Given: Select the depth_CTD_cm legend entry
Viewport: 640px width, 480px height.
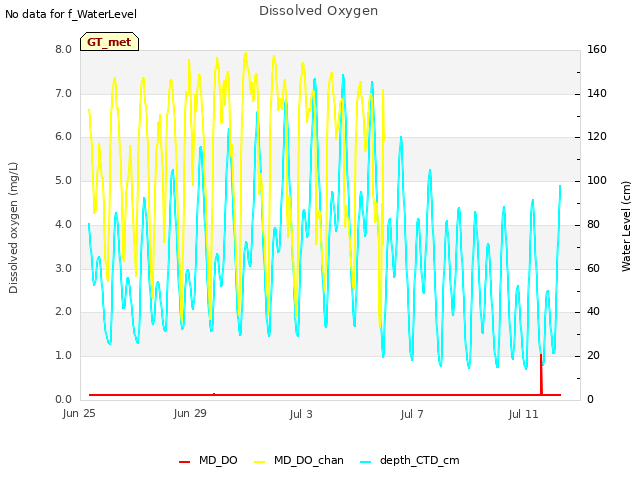Looking at the screenshot, I should tap(410, 460).
